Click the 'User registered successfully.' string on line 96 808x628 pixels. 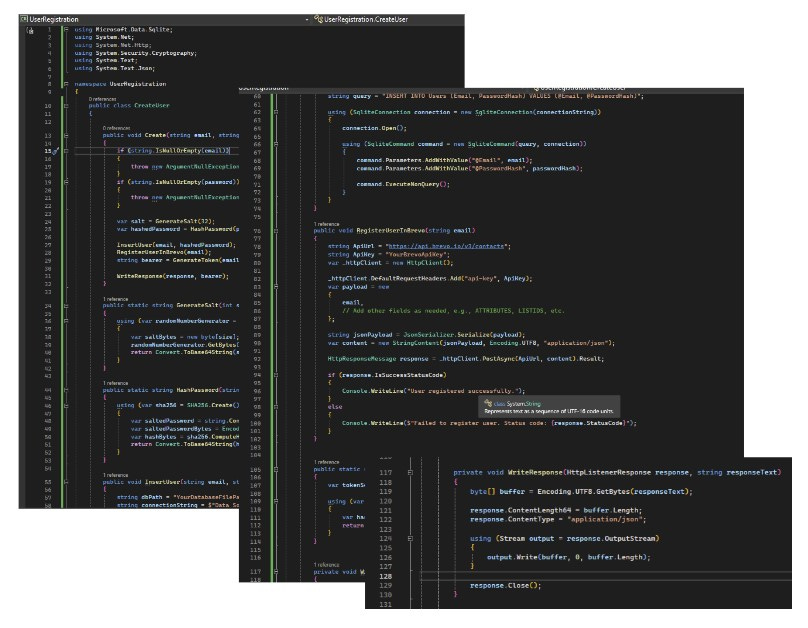pyautogui.click(x=463, y=391)
